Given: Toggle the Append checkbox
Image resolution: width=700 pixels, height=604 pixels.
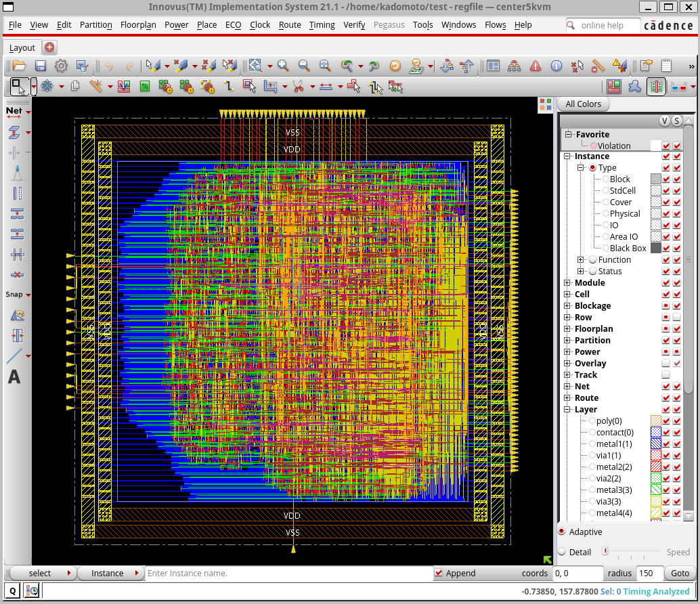Looking at the screenshot, I should (439, 573).
